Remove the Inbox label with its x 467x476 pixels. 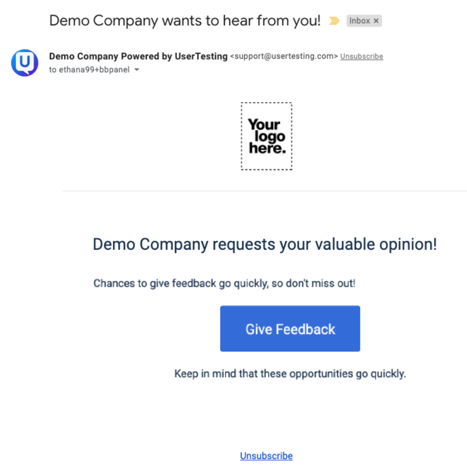[376, 21]
